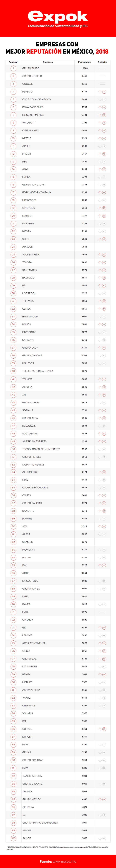Click the Anterior column header
This screenshot has height=868, width=116.
(x=102, y=62)
